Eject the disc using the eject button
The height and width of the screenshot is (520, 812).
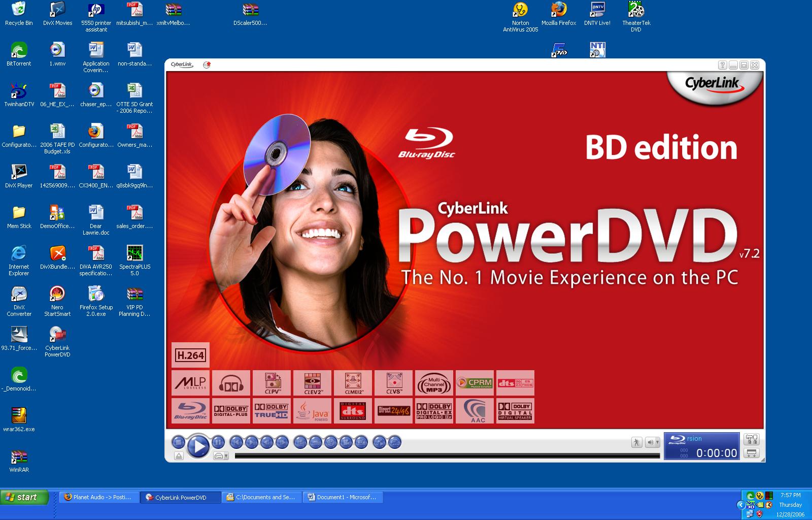point(179,456)
